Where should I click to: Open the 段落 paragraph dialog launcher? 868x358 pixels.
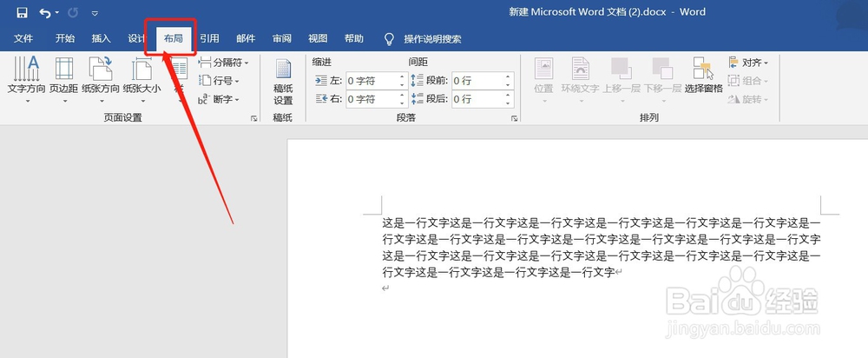click(x=514, y=118)
